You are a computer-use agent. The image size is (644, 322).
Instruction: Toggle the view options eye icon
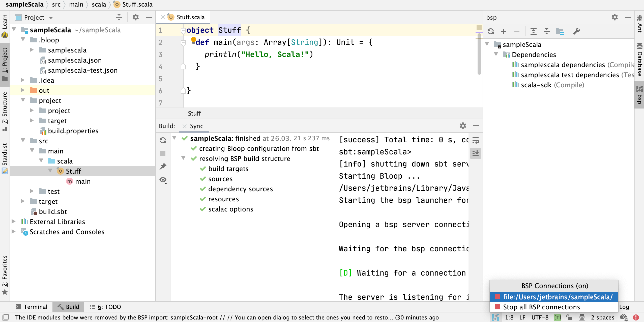(163, 180)
